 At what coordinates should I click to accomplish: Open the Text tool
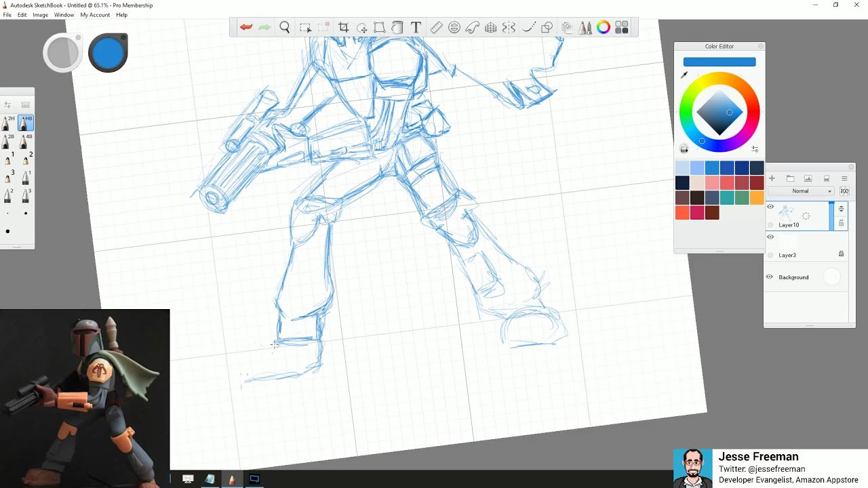pyautogui.click(x=416, y=27)
